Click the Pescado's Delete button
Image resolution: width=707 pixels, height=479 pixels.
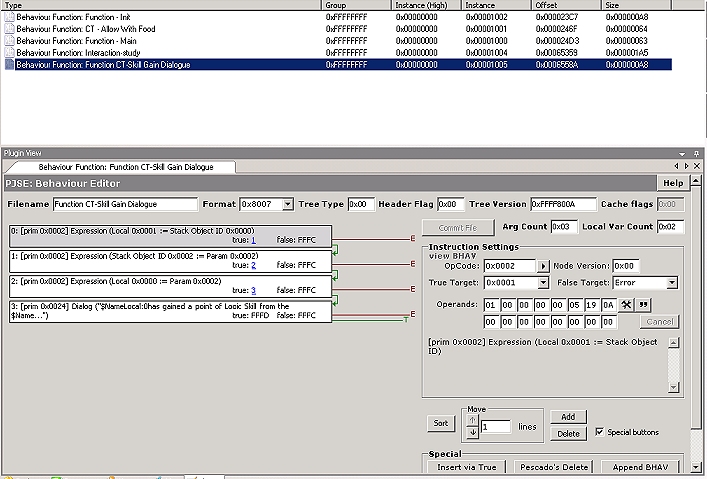(554, 467)
